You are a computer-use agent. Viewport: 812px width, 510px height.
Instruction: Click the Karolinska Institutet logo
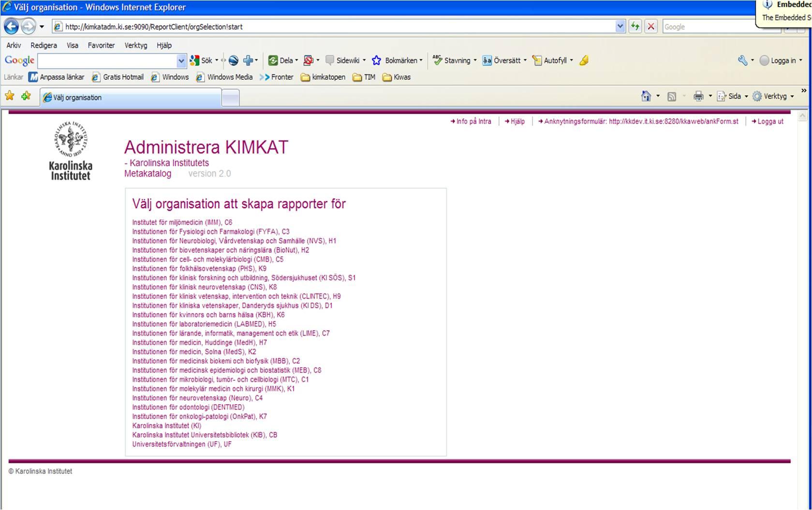pos(71,151)
